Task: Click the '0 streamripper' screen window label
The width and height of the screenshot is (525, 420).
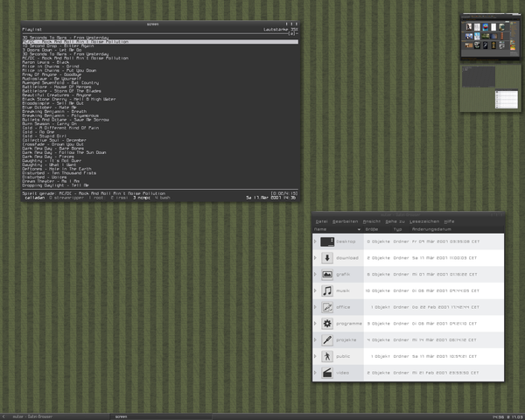Action: [66, 198]
